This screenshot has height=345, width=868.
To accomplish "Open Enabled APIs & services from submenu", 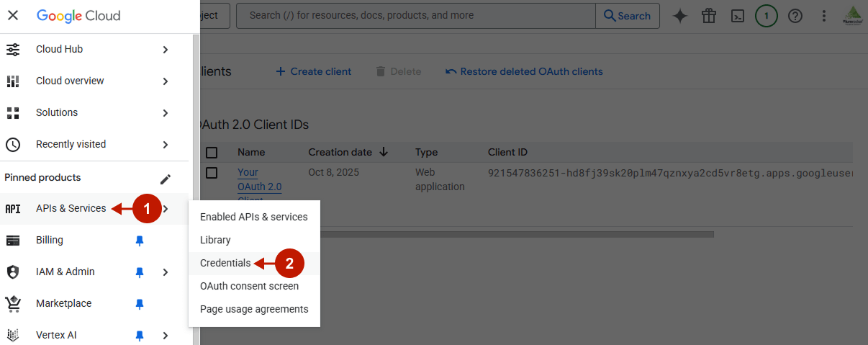I will click(254, 217).
